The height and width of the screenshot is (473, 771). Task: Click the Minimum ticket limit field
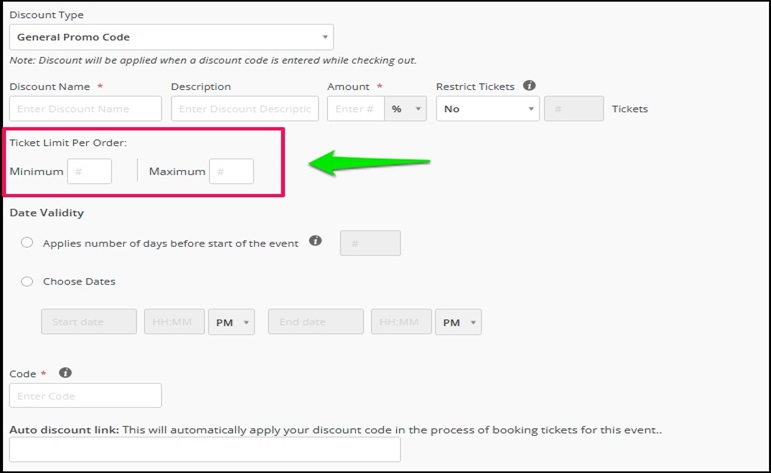(89, 171)
